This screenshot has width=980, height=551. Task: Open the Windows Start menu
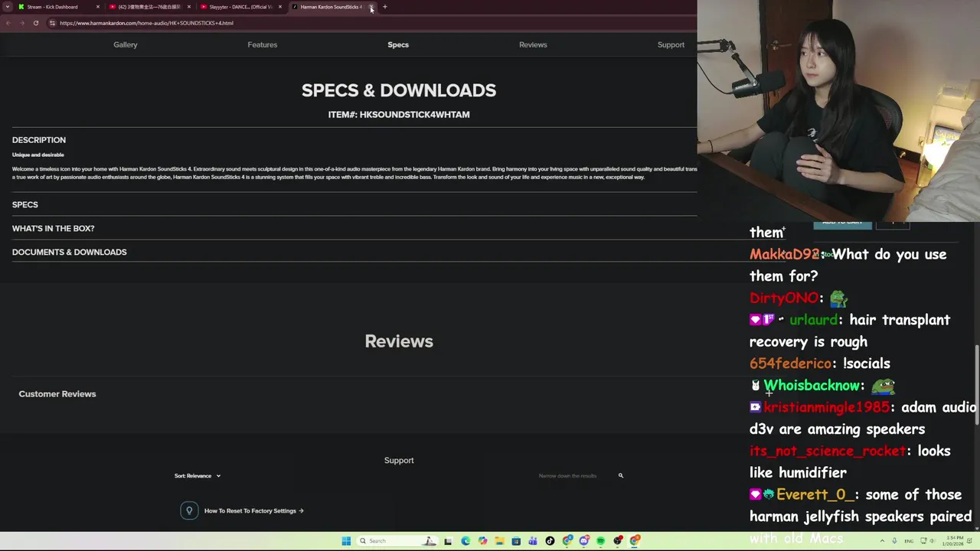tap(346, 541)
